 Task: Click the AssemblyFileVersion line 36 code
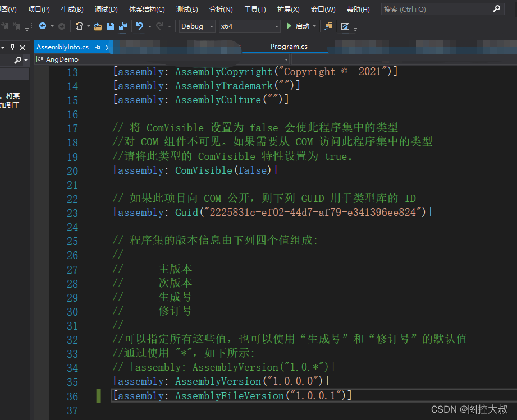(x=232, y=395)
